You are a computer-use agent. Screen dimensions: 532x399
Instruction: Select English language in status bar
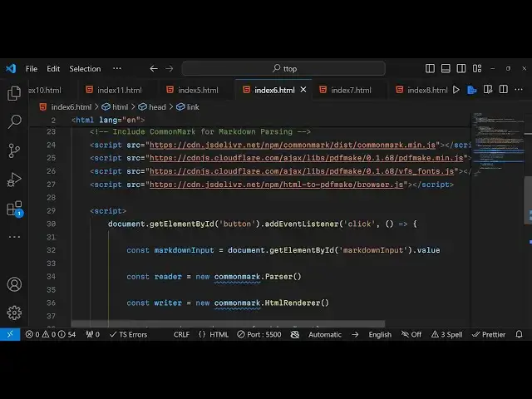tap(380, 334)
